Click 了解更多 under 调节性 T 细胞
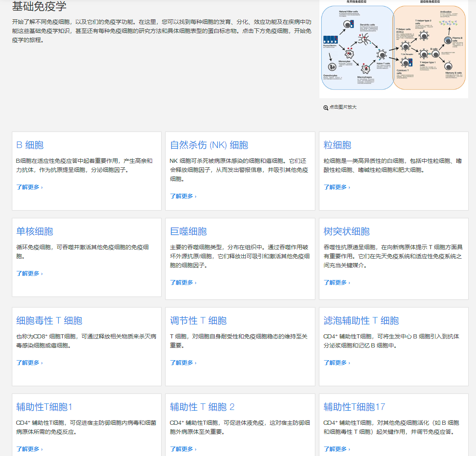The image size is (476, 456). (183, 363)
